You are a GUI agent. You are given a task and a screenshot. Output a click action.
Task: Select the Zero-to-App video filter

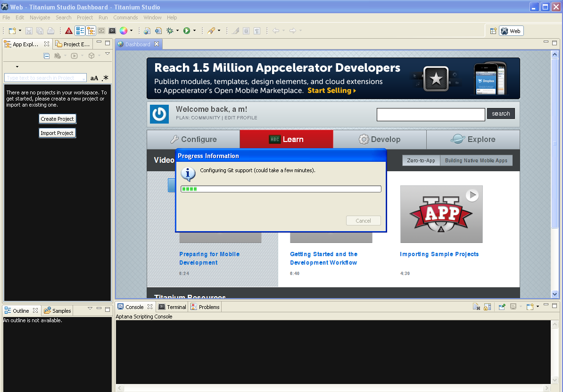(421, 160)
